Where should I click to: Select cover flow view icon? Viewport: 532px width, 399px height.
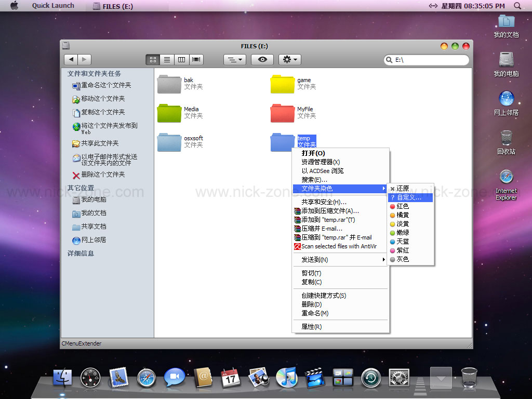(196, 60)
